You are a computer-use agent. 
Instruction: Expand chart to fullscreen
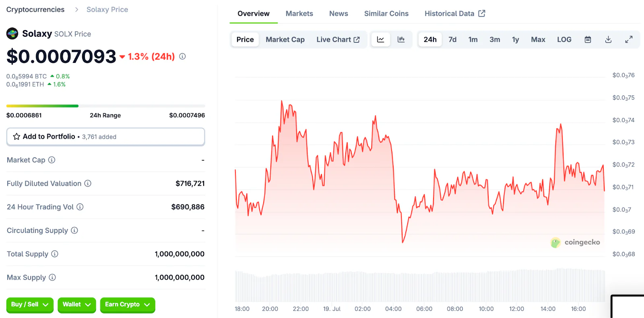pyautogui.click(x=629, y=39)
